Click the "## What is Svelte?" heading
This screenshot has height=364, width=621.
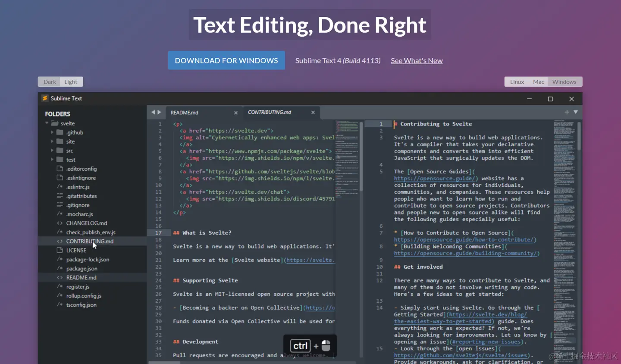pyautogui.click(x=202, y=233)
